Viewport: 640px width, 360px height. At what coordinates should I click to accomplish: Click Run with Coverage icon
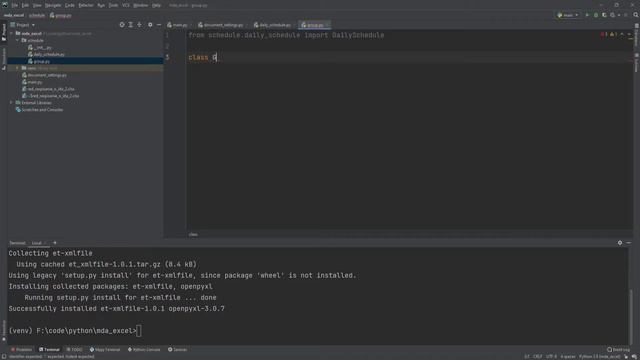point(604,15)
